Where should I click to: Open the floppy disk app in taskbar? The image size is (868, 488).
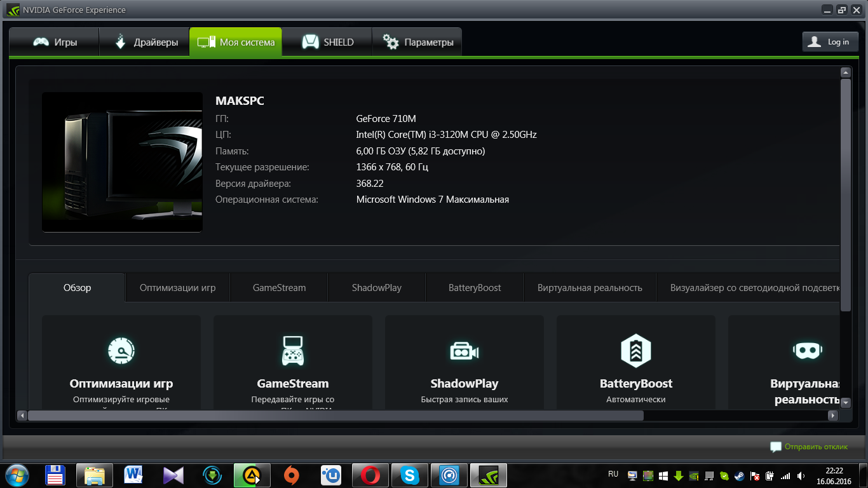(x=55, y=475)
